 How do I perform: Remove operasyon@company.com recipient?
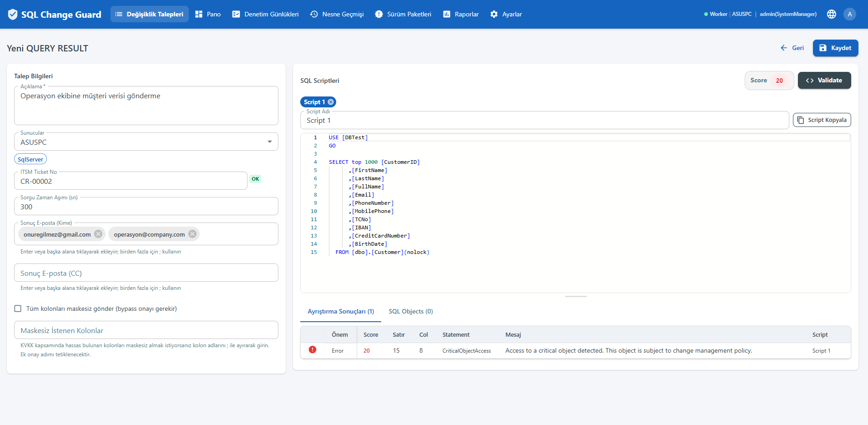192,234
